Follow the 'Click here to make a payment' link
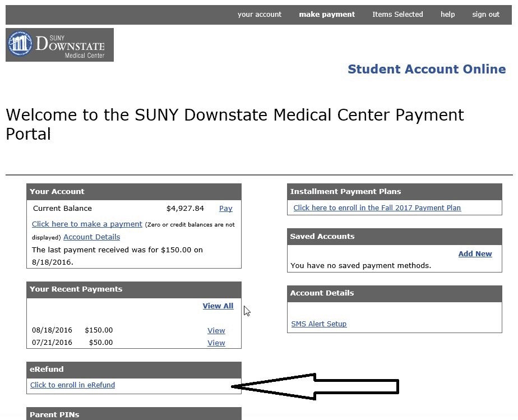Screen dimensions: 518x420 (x=87, y=224)
